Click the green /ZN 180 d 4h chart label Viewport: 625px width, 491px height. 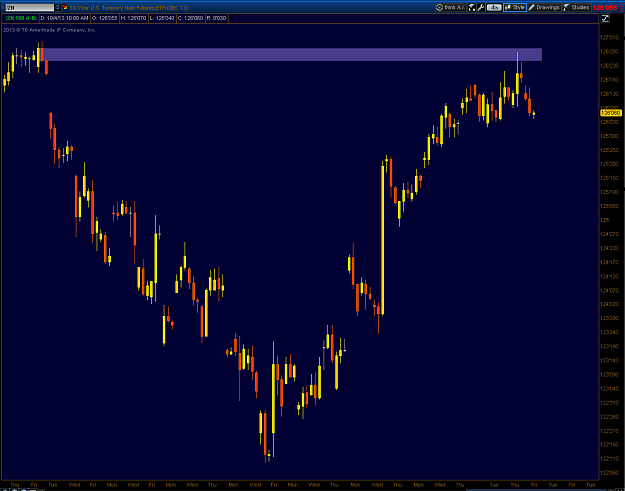[21, 18]
